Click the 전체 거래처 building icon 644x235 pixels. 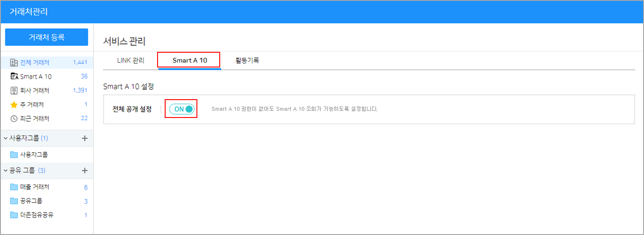point(13,63)
